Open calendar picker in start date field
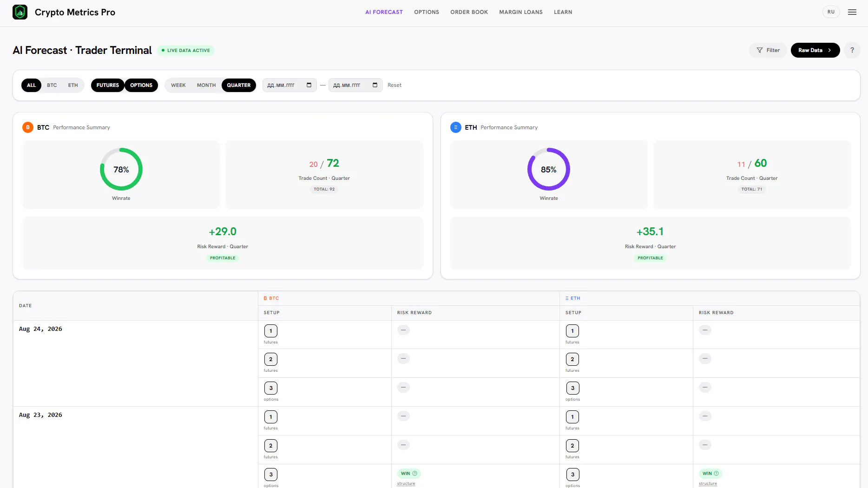 309,85
